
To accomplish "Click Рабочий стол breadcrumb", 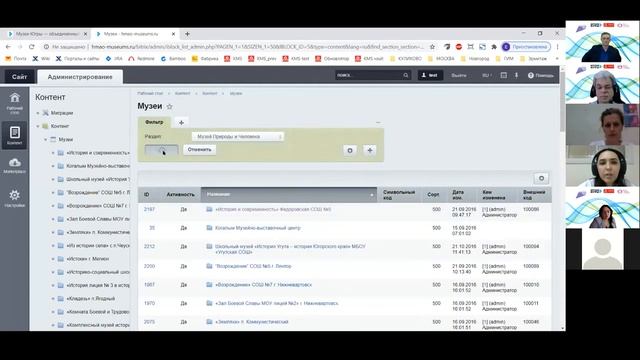I will pos(150,93).
